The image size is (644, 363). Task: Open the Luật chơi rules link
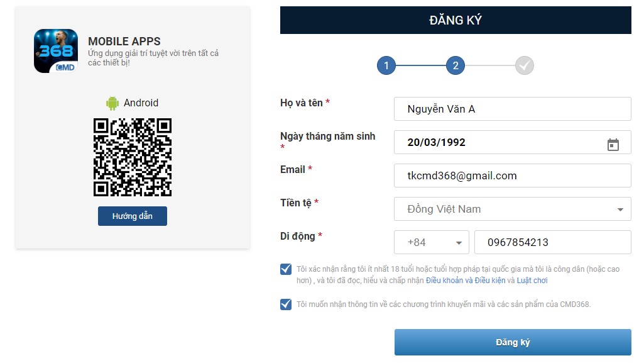pyautogui.click(x=532, y=281)
